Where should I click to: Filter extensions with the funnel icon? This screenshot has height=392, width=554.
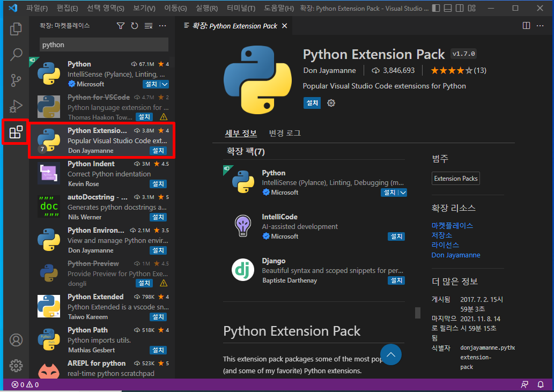(x=121, y=26)
